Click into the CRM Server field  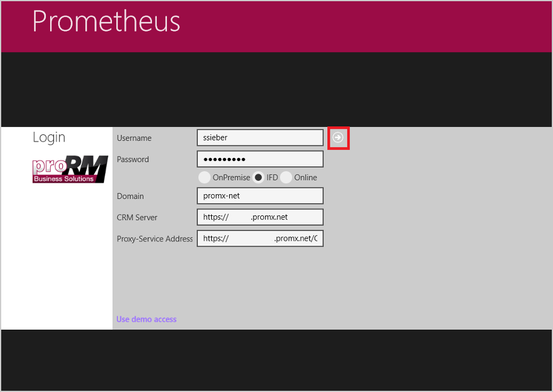click(260, 217)
